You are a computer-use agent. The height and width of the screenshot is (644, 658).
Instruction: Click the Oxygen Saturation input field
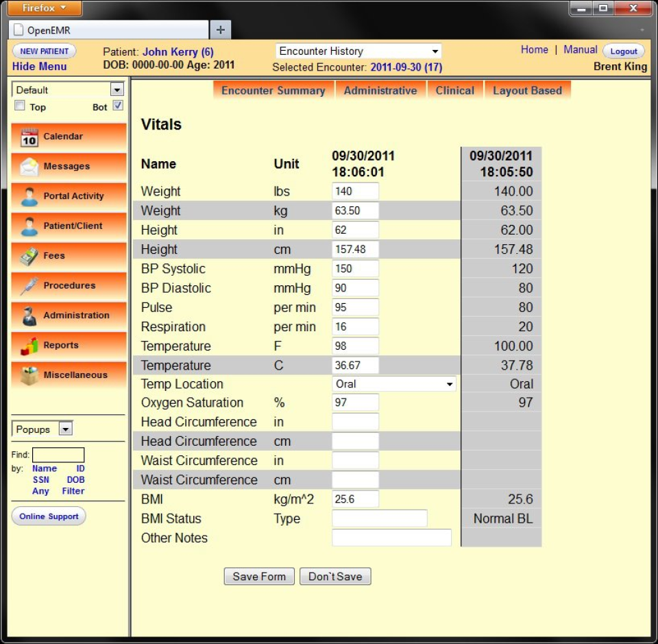coord(355,402)
